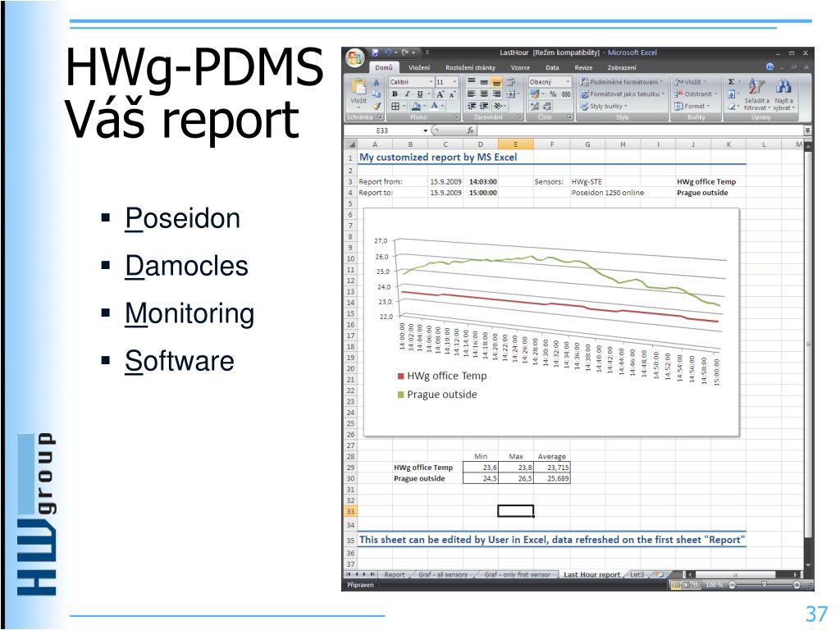Apply thousands separator 000 style

point(566,94)
